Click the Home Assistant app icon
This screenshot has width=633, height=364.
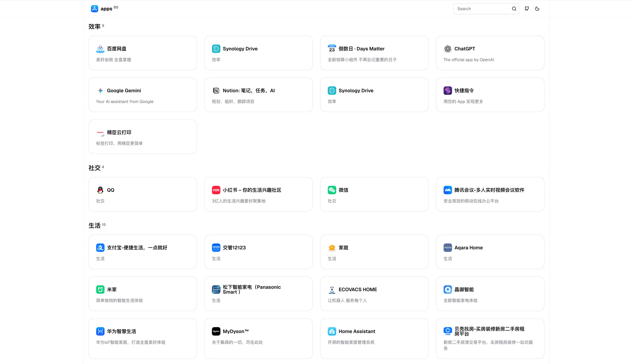tap(332, 331)
